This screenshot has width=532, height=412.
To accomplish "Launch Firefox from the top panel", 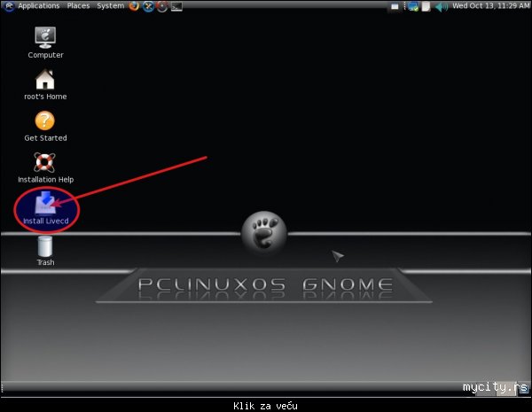I will 134,6.
